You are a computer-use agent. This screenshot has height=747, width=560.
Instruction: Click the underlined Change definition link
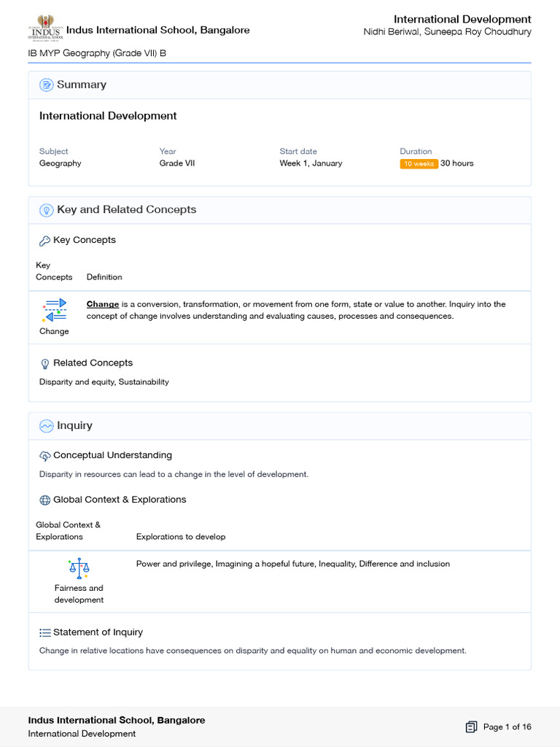103,304
